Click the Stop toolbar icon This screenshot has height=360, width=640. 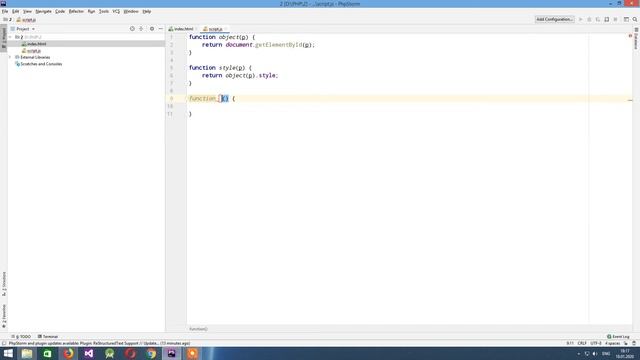(616, 19)
